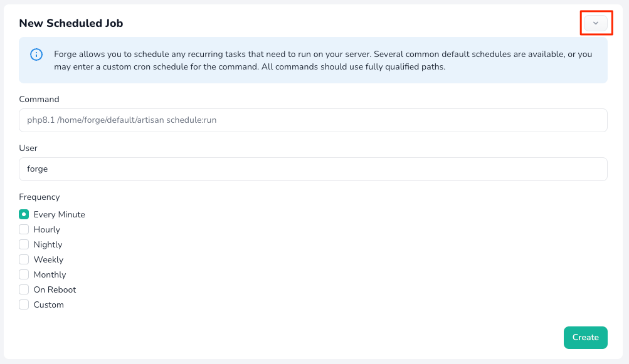Click the Forge info banner text
This screenshot has width=629, height=364.
(323, 60)
